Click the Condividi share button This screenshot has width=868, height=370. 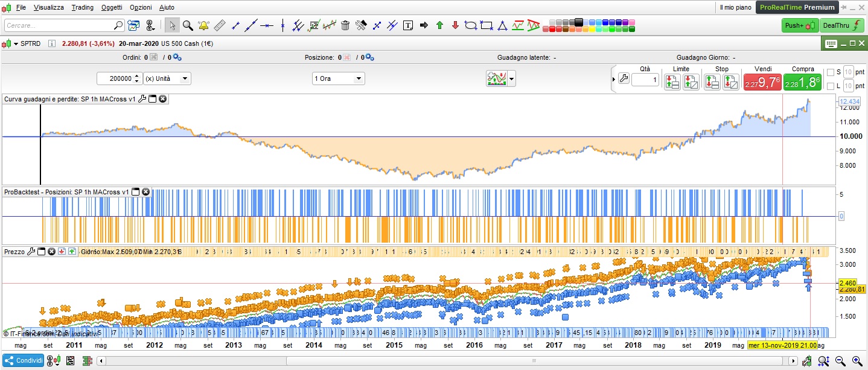[24, 361]
